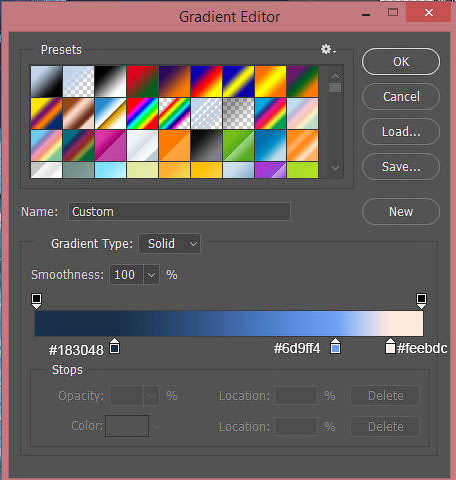Select the violet, green, orange gradient preset
This screenshot has width=456, height=480.
point(302,81)
